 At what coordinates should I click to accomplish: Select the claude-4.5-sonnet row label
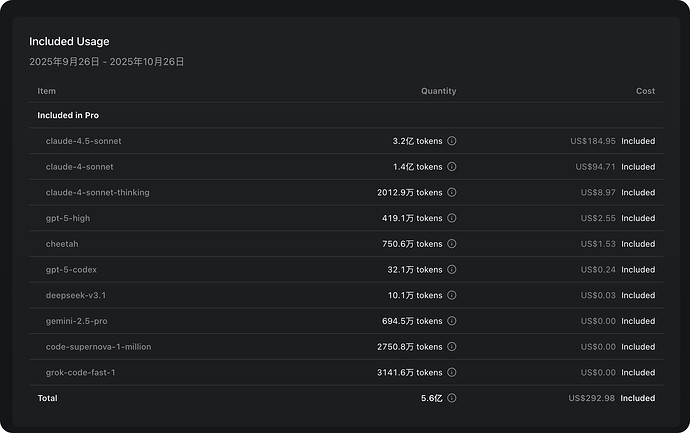click(84, 141)
